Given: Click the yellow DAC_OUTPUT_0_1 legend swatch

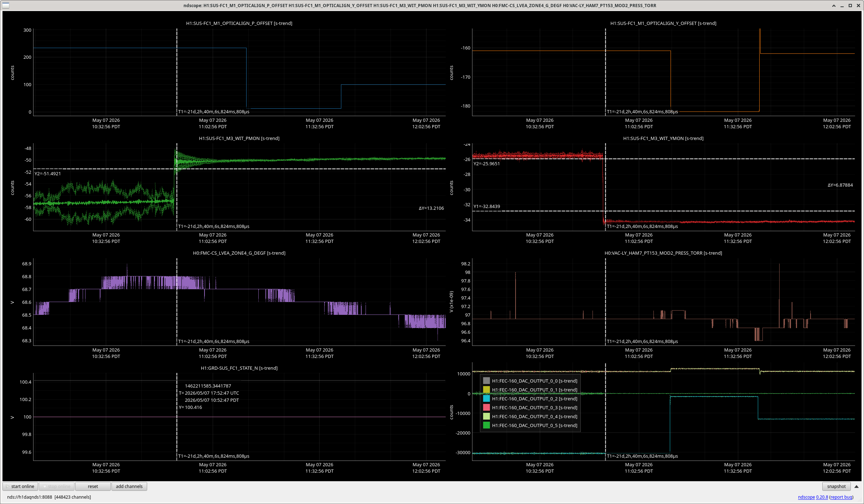Looking at the screenshot, I should pos(486,390).
